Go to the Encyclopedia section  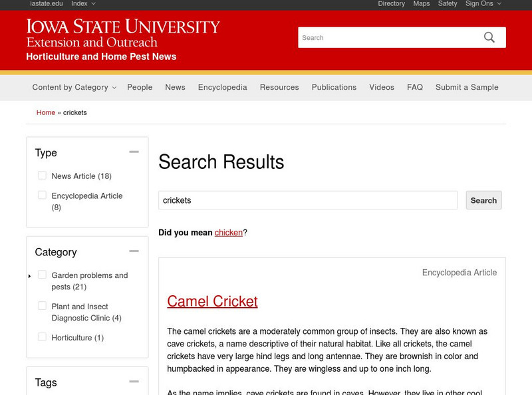223,87
